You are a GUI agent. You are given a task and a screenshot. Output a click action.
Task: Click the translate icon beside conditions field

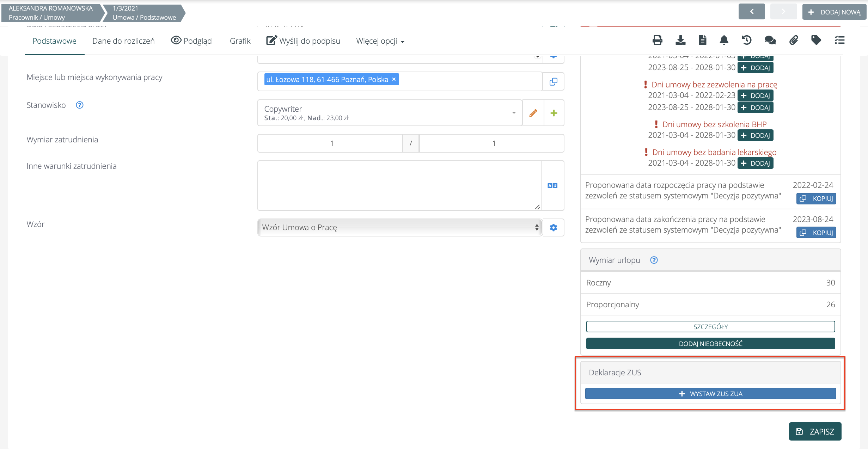(x=552, y=186)
